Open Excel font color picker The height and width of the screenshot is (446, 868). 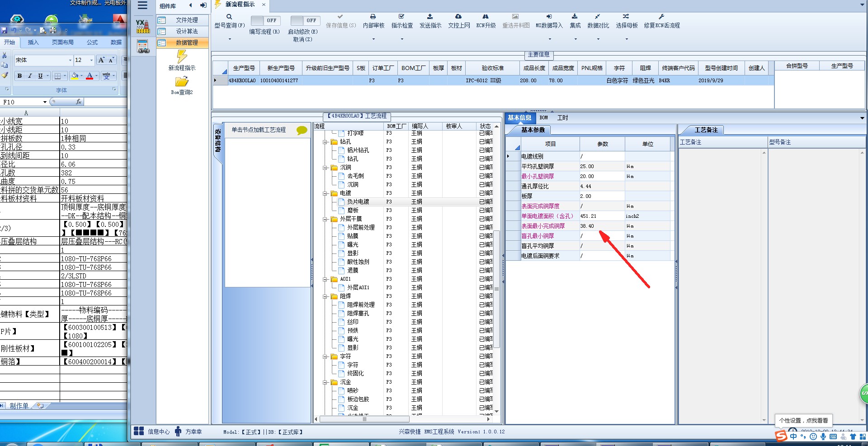97,76
